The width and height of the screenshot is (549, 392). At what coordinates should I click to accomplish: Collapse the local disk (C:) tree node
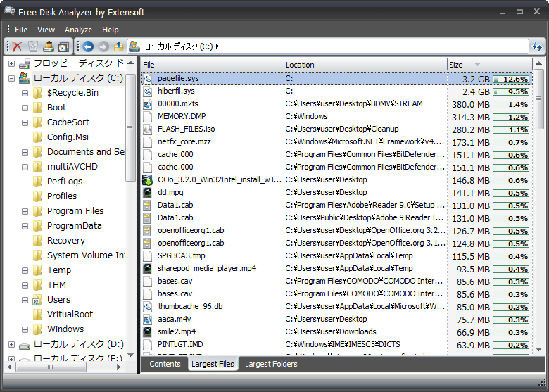[x=11, y=78]
